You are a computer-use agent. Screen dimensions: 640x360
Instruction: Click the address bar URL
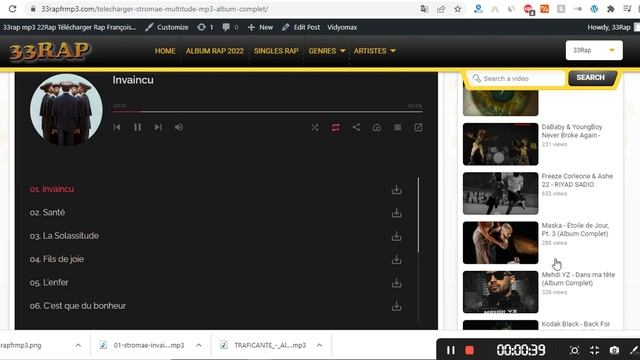(x=154, y=9)
